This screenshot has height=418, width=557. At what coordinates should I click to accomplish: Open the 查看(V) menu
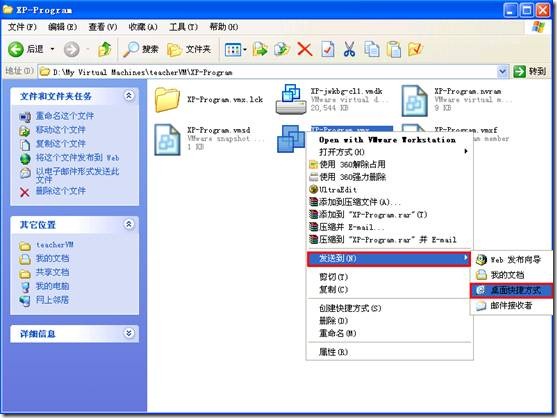click(103, 27)
